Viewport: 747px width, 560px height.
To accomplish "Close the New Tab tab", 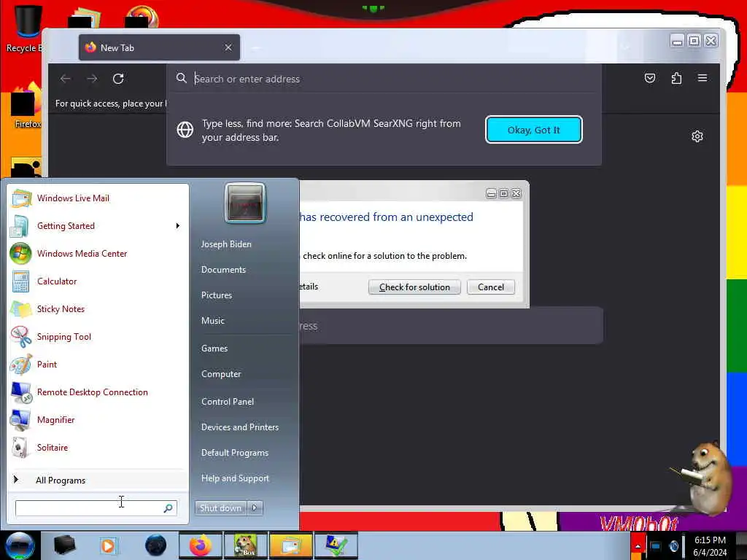I will point(228,47).
